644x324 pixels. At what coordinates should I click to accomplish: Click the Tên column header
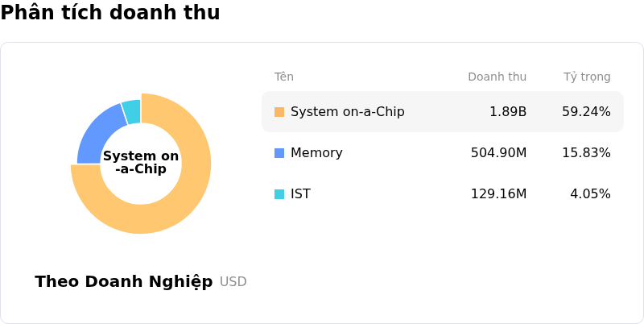tap(284, 77)
